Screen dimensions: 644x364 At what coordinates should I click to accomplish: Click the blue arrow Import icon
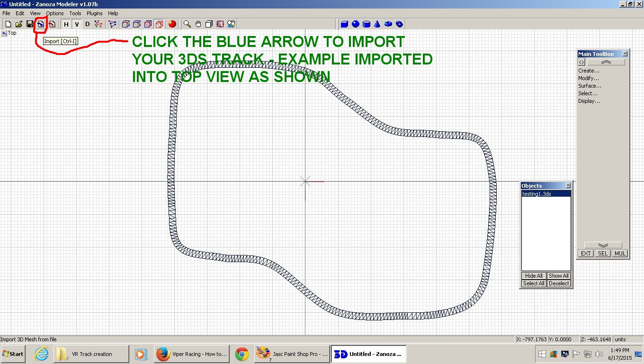(41, 24)
